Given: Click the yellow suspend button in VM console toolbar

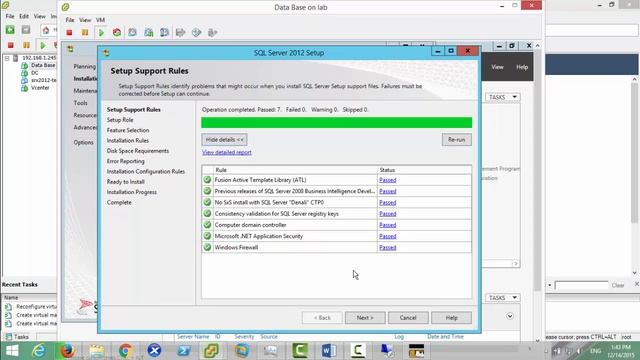Looking at the screenshot, I should [85, 32].
